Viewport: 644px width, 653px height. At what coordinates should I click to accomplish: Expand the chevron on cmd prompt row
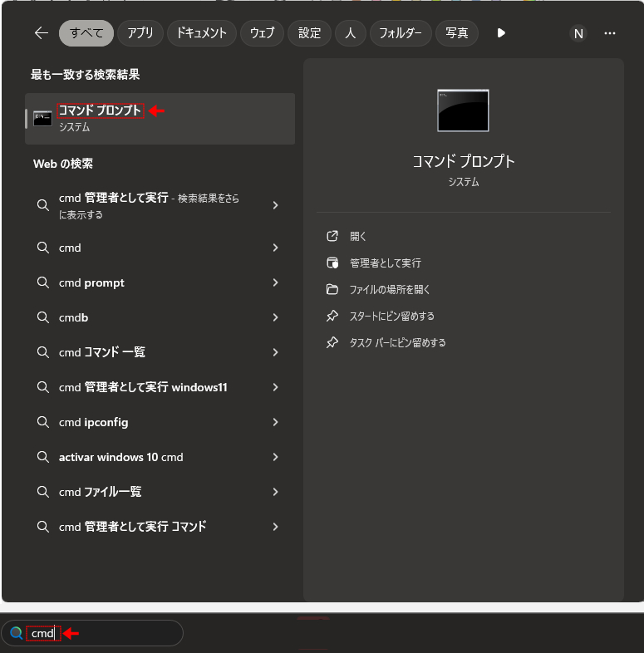point(275,282)
